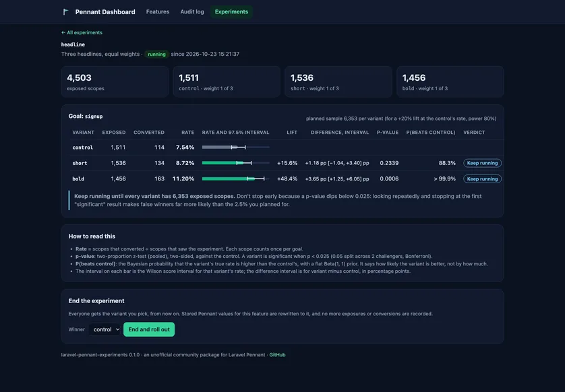Click the running status badge
The image size is (565, 392).
click(156, 54)
